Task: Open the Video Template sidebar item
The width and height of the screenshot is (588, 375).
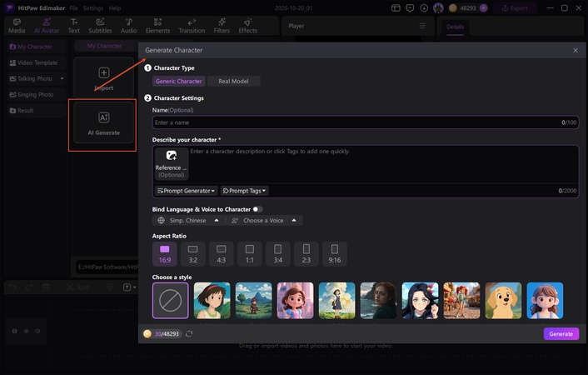Action: click(x=37, y=62)
